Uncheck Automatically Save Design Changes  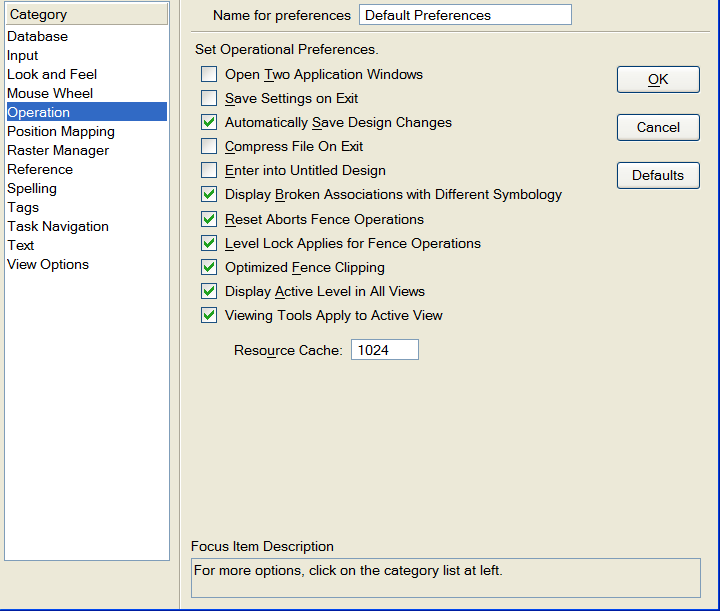[209, 122]
